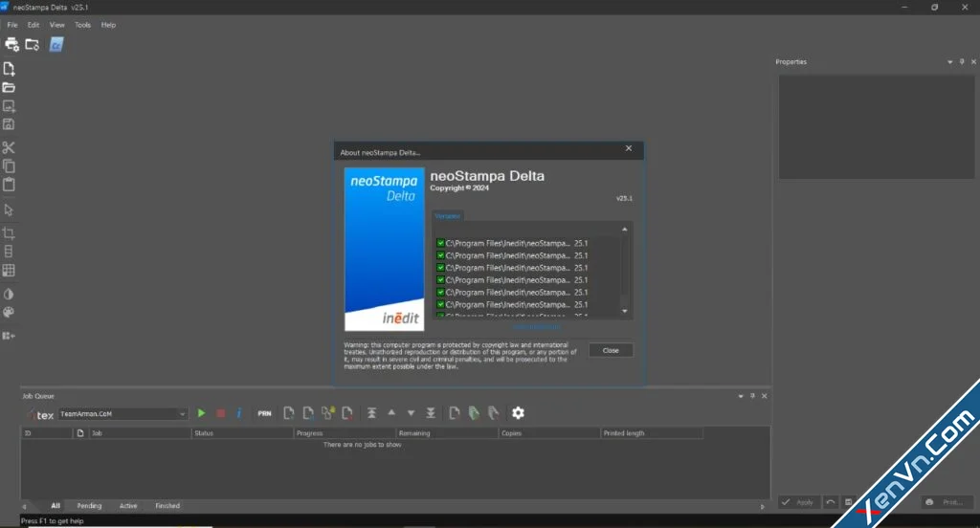980x528 pixels.
Task: Click the stacked layout icon below Crop
Action: coord(9,252)
